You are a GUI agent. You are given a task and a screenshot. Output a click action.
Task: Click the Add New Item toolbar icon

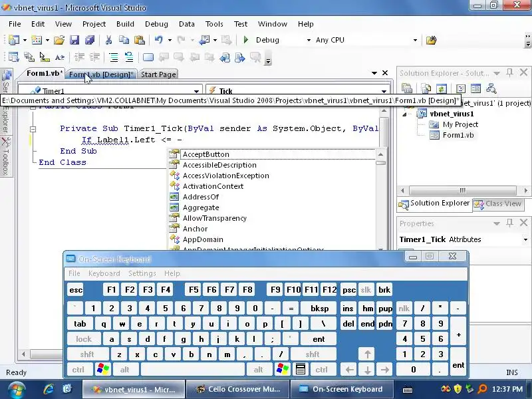[37, 40]
